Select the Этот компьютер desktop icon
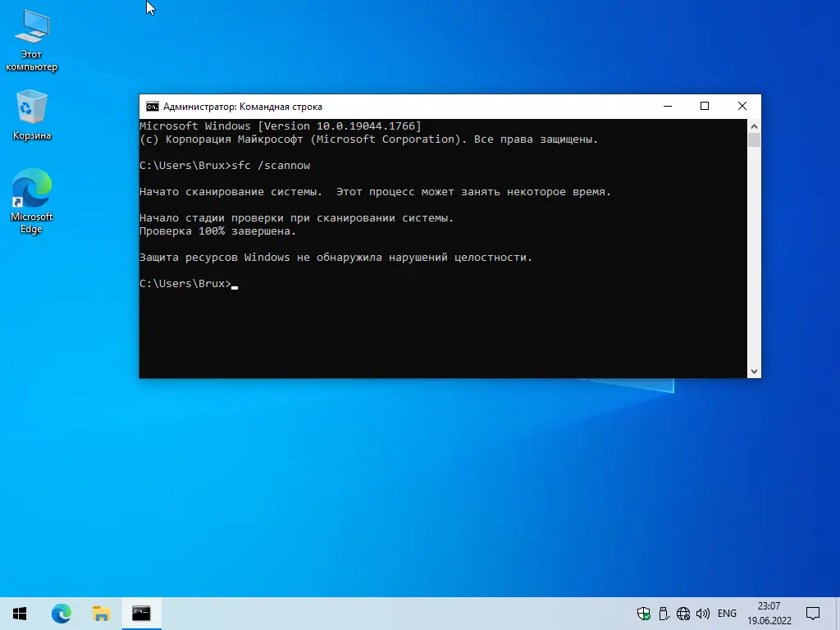 (32, 41)
